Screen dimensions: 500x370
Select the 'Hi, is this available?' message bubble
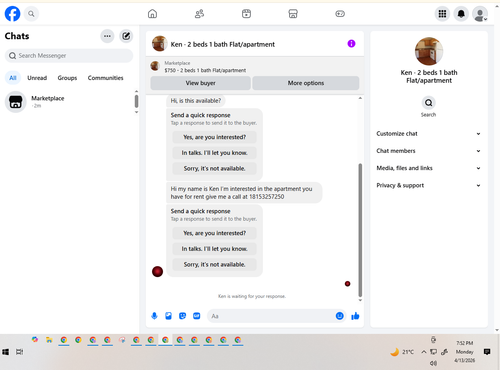point(196,101)
